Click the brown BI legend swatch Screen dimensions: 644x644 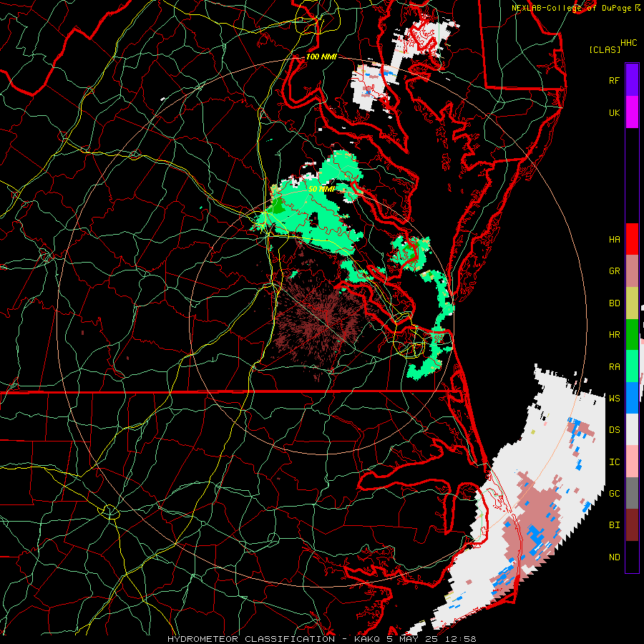(632, 525)
